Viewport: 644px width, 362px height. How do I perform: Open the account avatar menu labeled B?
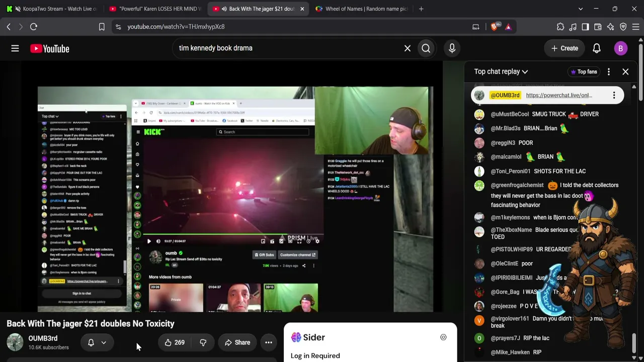(620, 48)
